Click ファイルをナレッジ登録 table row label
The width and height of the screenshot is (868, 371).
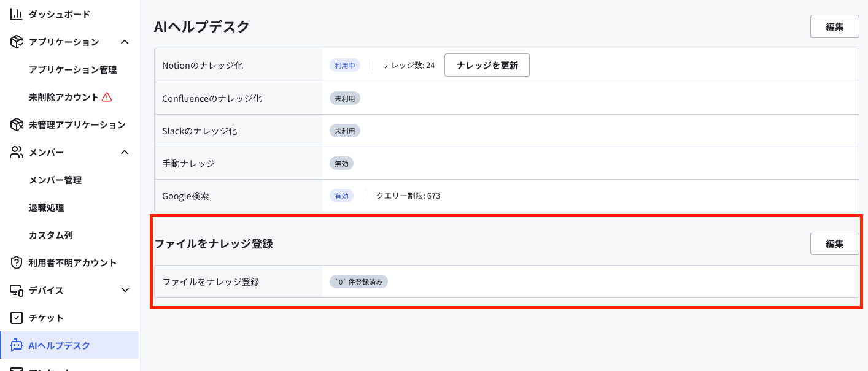211,281
